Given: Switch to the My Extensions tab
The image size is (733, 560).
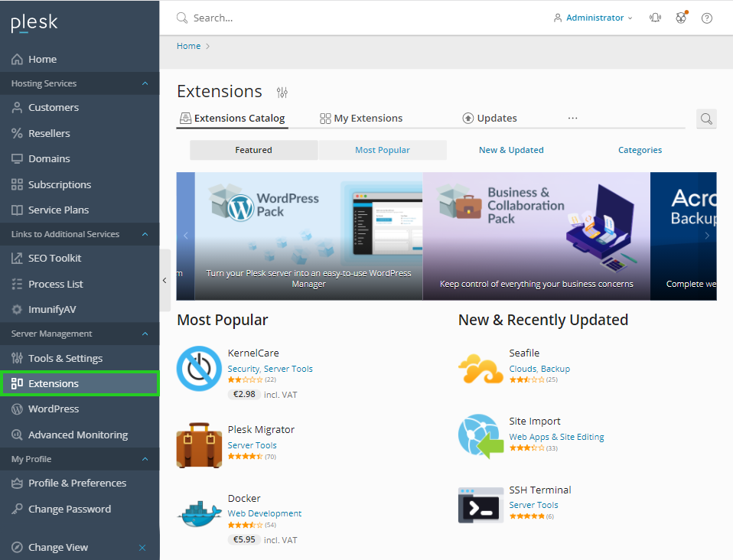Looking at the screenshot, I should tap(361, 118).
